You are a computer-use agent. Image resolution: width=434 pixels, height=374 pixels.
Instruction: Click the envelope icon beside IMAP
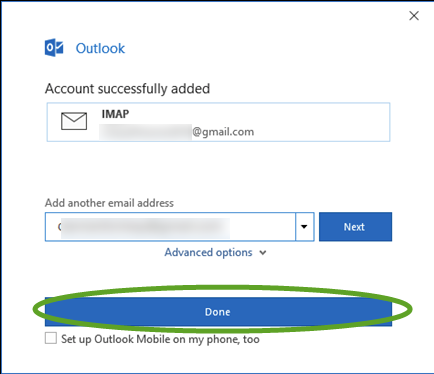[74, 121]
